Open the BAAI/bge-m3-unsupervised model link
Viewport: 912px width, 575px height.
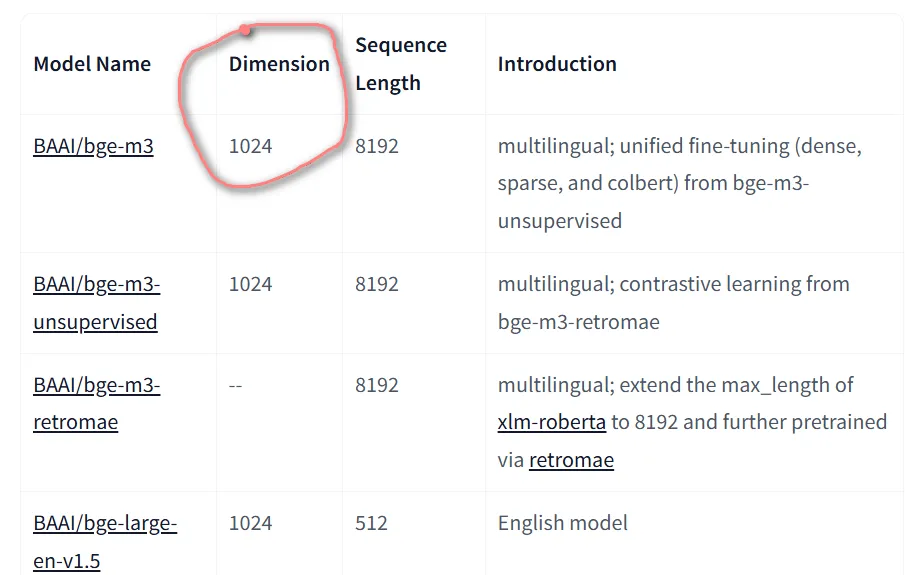click(x=97, y=303)
